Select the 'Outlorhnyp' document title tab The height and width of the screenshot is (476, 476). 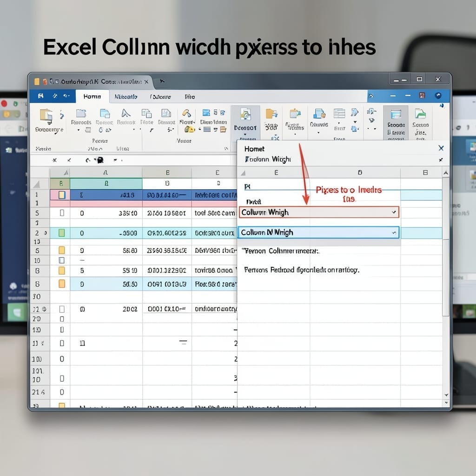(x=101, y=82)
